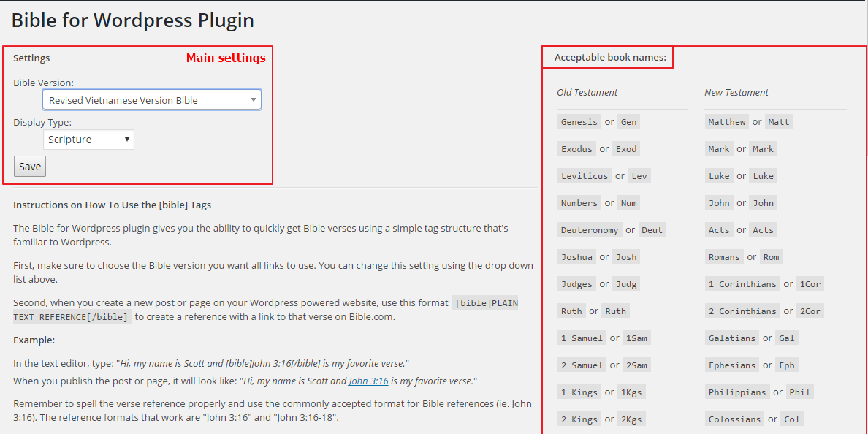Screen dimensions: 868x434
Task: Click the 'Acceptable book names:' heading
Action: point(610,57)
